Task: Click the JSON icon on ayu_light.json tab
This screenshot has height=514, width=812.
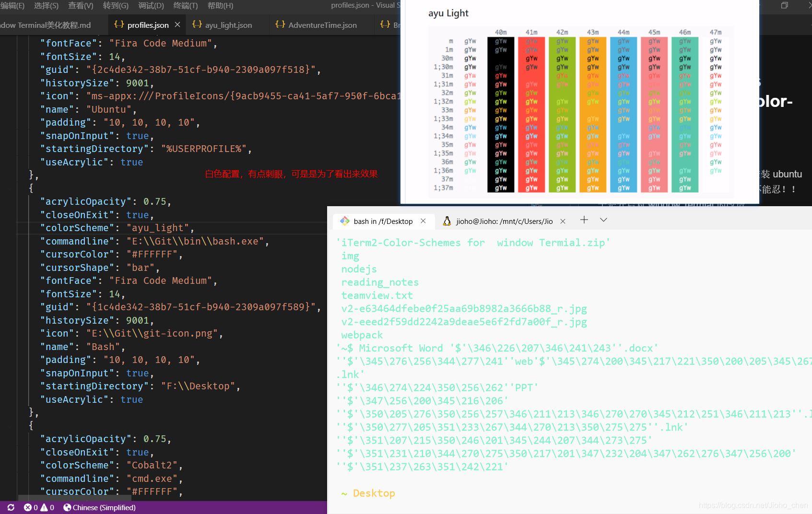Action: pyautogui.click(x=197, y=24)
